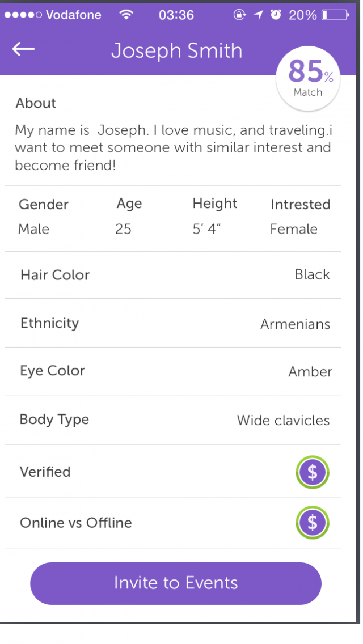
Task: Tap the Verified dollar coin icon
Action: [312, 472]
